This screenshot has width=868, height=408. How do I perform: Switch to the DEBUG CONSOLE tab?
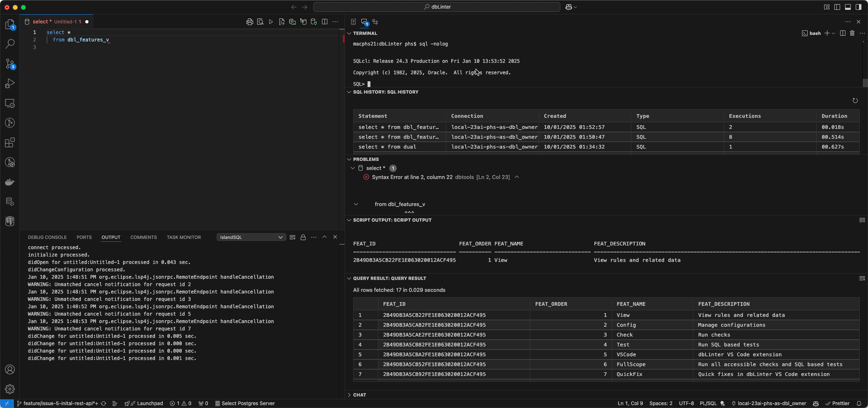47,237
